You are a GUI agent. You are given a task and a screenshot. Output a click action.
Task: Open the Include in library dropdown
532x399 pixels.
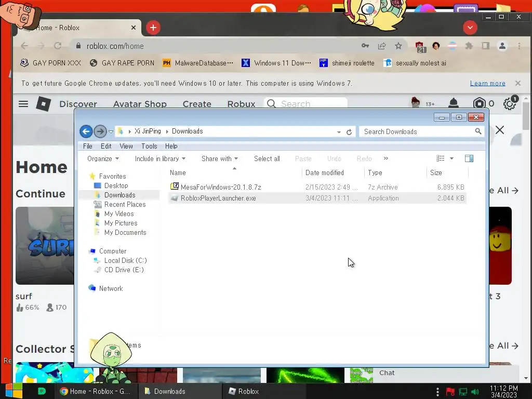(x=160, y=158)
